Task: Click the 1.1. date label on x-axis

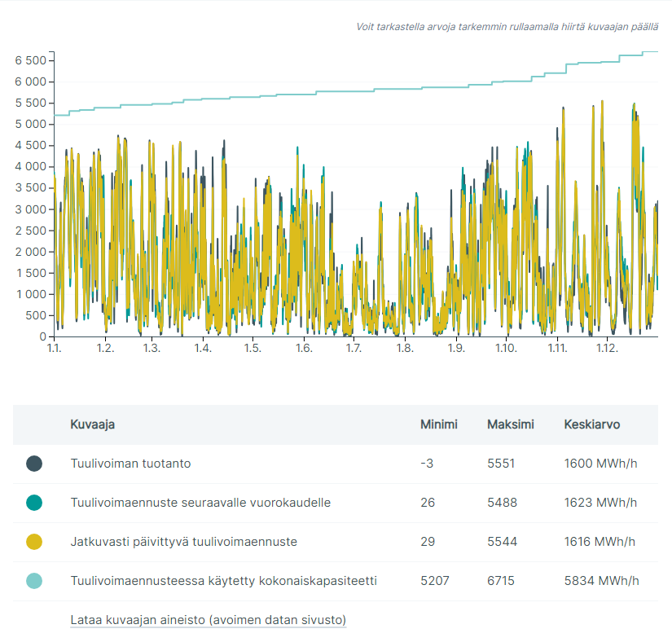Action: 55,349
